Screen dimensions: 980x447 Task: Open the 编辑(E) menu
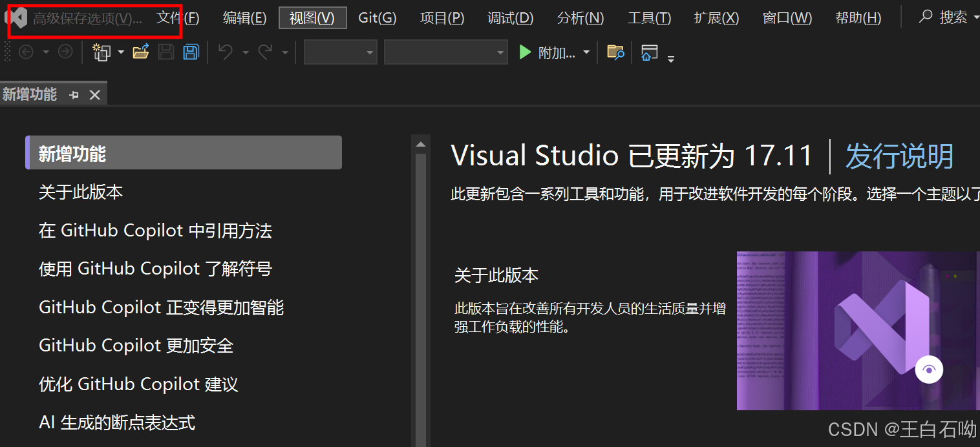coord(244,17)
